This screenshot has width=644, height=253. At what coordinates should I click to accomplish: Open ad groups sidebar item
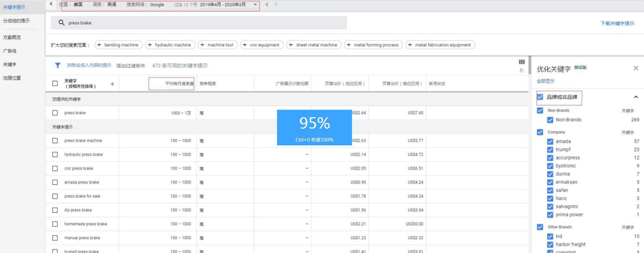10,51
